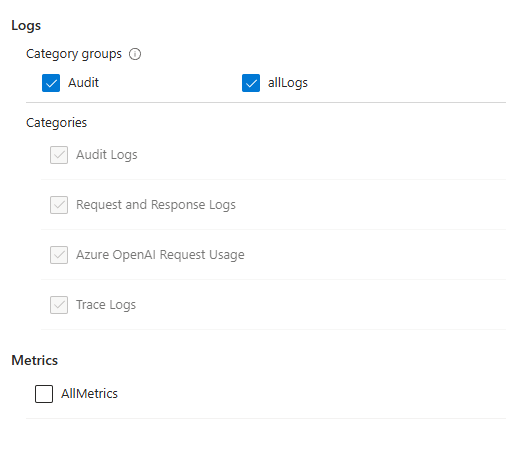Click the Logs section heading
This screenshot has width=506, height=455.
pyautogui.click(x=26, y=26)
